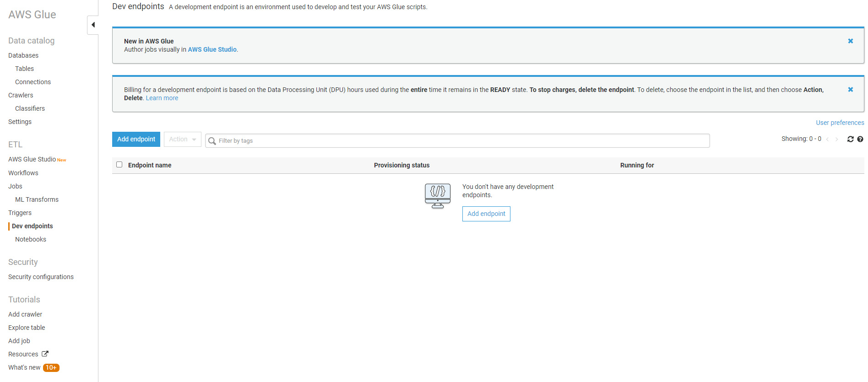This screenshot has width=868, height=382.
Task: Open the help question mark icon
Action: [860, 139]
